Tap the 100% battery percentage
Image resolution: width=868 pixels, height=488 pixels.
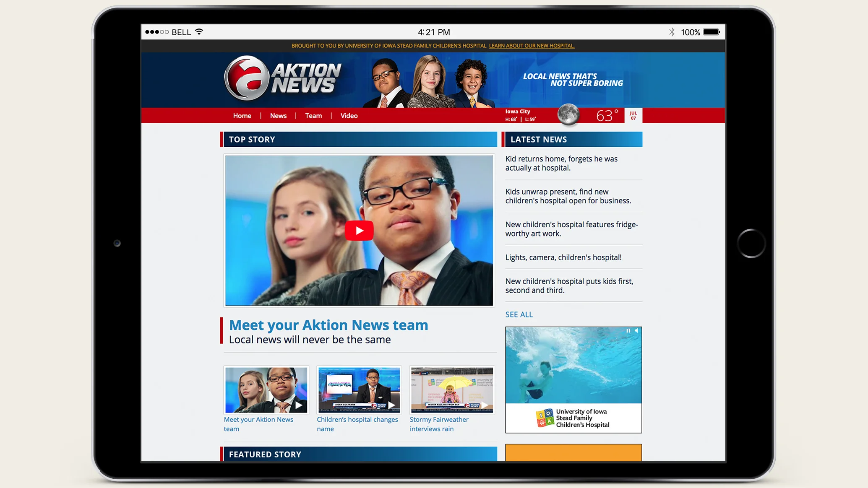tap(691, 32)
